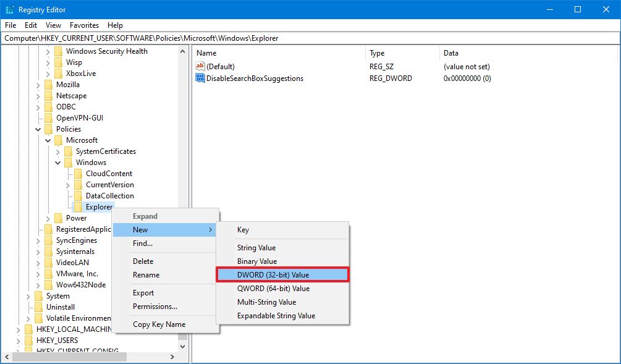This screenshot has width=621, height=364.
Task: Expand the HKEY_USERS hive
Action: [x=19, y=341]
